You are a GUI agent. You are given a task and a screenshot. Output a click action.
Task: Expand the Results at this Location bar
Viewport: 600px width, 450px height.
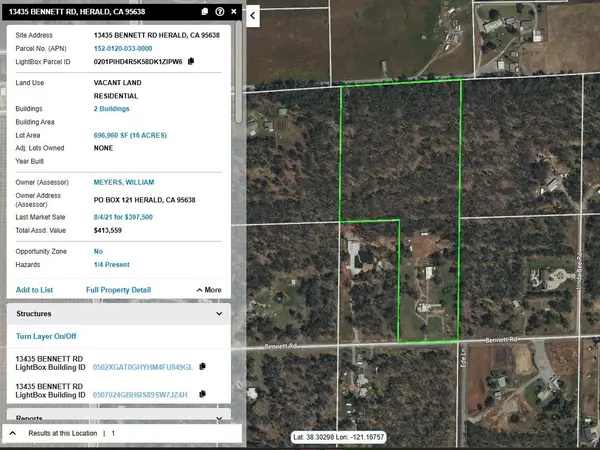pyautogui.click(x=13, y=433)
